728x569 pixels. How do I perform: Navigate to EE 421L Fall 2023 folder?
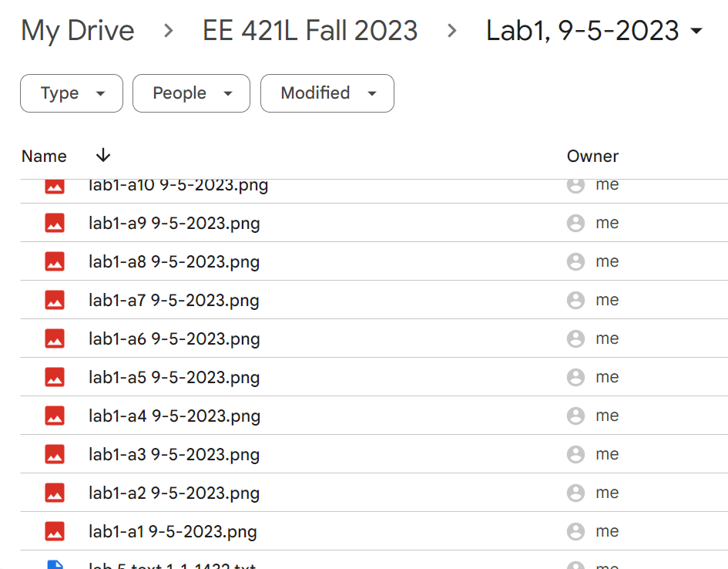(x=310, y=31)
